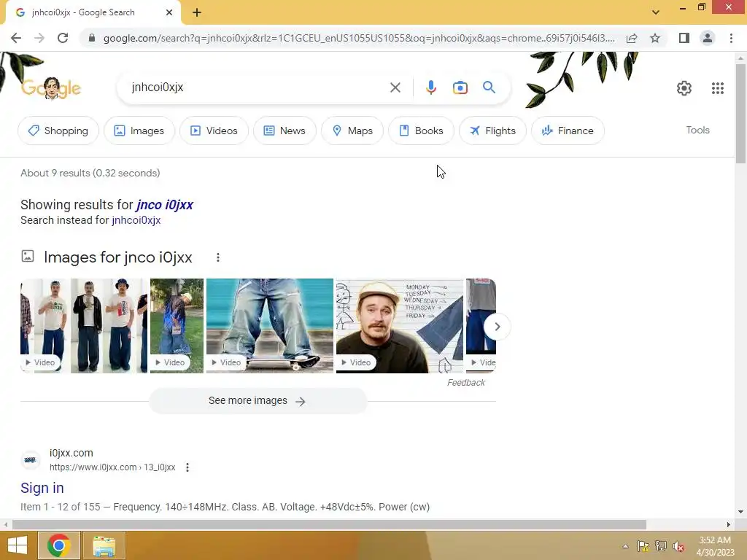747x560 pixels.
Task: Open the Windows Start menu
Action: [18, 545]
